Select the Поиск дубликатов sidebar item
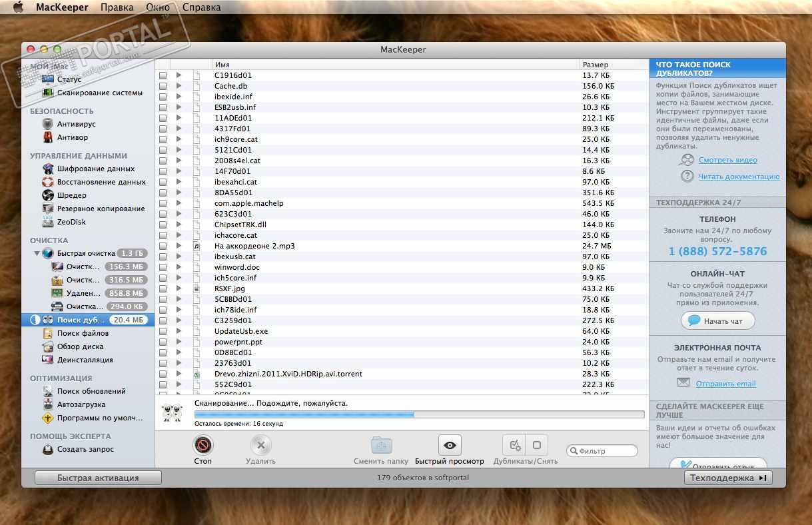The height and width of the screenshot is (525, 812). [87, 320]
